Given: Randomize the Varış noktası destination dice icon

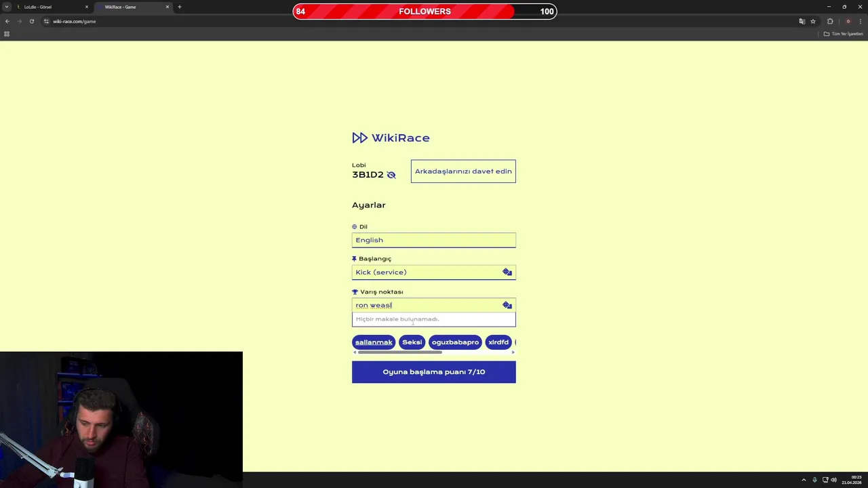Looking at the screenshot, I should pyautogui.click(x=507, y=305).
